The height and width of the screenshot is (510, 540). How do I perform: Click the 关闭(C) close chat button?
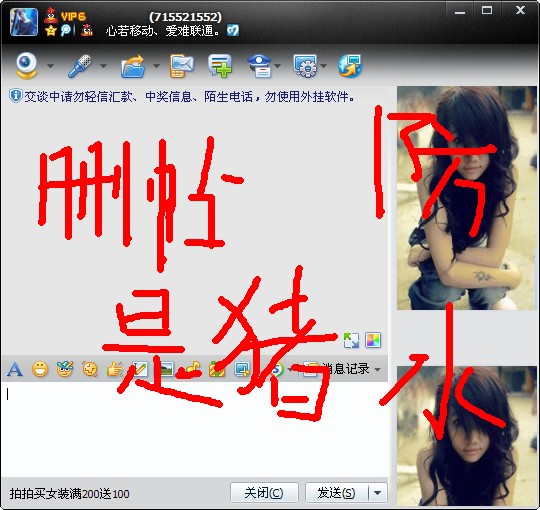[x=264, y=493]
